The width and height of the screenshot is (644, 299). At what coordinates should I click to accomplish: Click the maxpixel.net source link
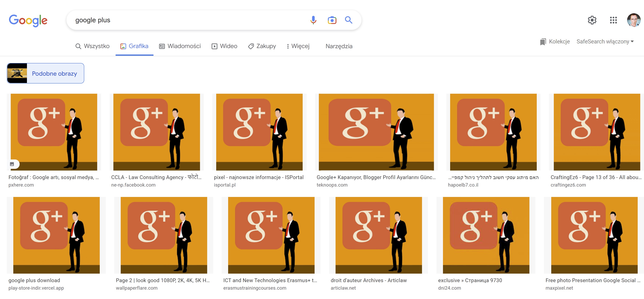coord(559,288)
